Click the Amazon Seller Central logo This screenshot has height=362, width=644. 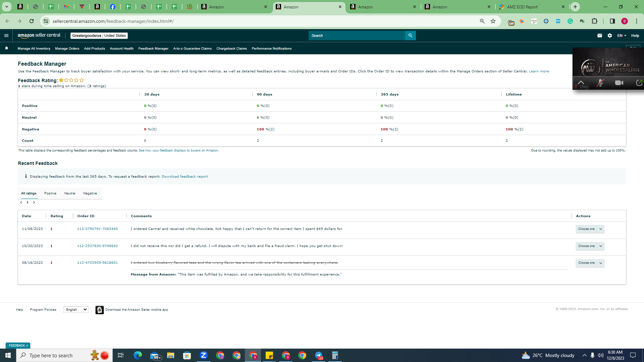(x=39, y=36)
